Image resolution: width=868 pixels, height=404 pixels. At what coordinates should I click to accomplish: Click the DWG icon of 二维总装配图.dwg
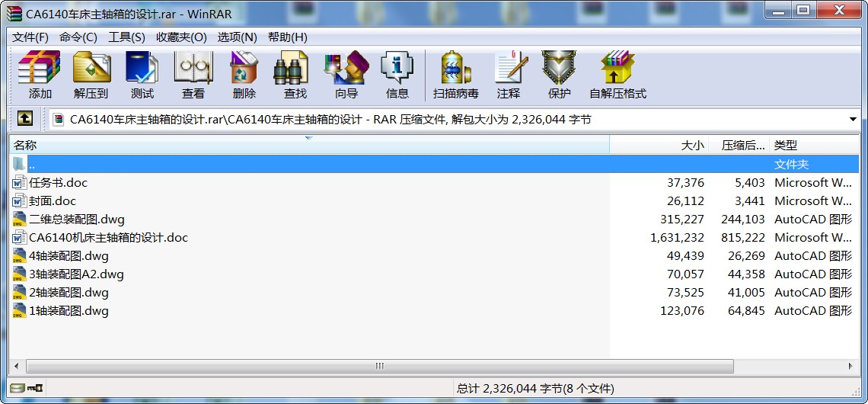[x=19, y=219]
